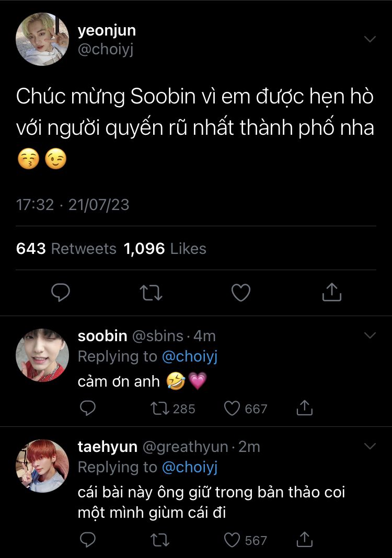The image size is (392, 558).
Task: Share soobin's reply
Action: click(304, 408)
